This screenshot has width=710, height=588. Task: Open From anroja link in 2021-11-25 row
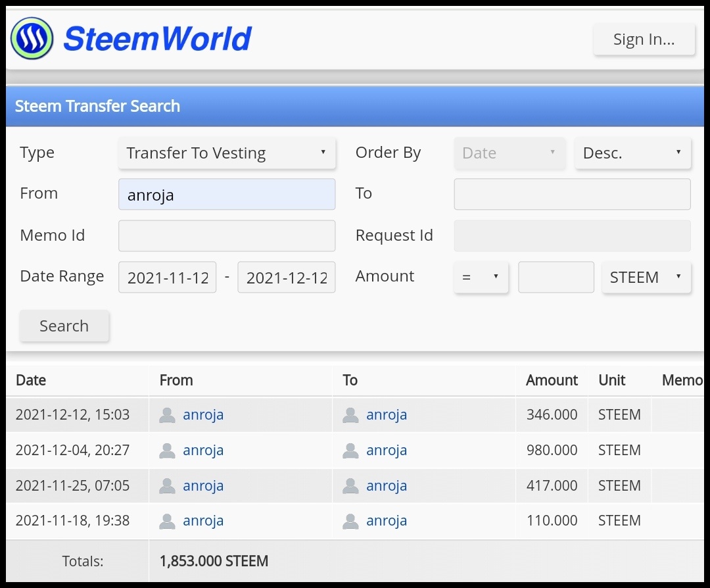203,486
